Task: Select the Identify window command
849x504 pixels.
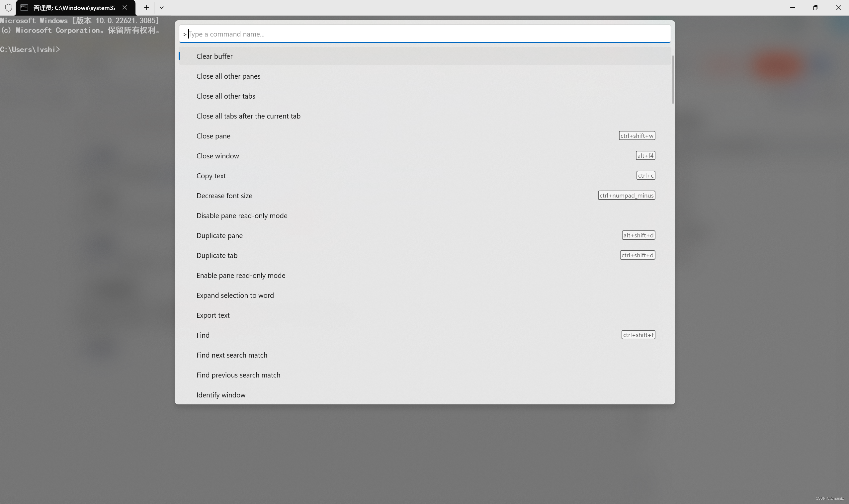Action: point(424,395)
